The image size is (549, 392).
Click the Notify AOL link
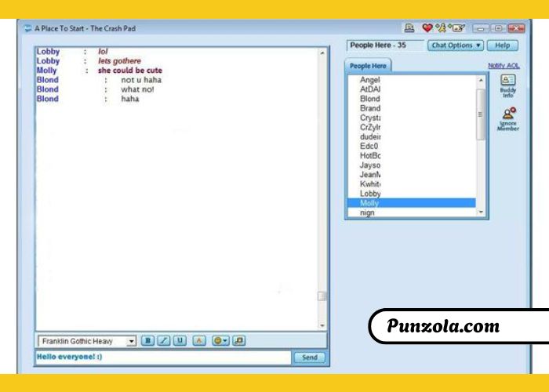point(503,66)
